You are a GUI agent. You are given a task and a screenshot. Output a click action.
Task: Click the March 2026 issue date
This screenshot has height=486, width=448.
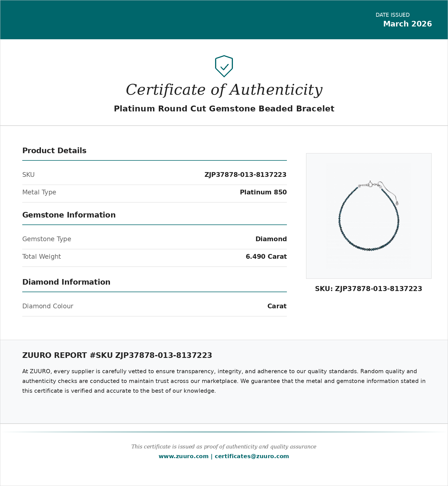tap(407, 24)
